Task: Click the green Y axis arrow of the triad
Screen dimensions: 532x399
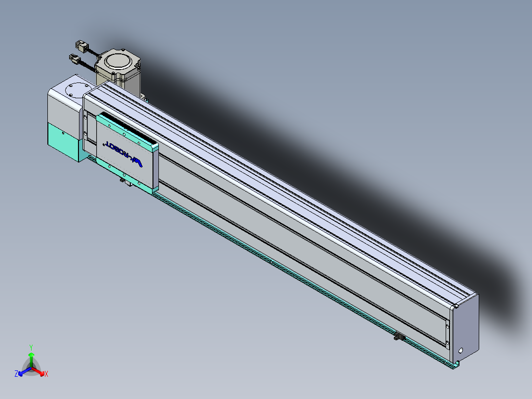Action: pyautogui.click(x=31, y=359)
